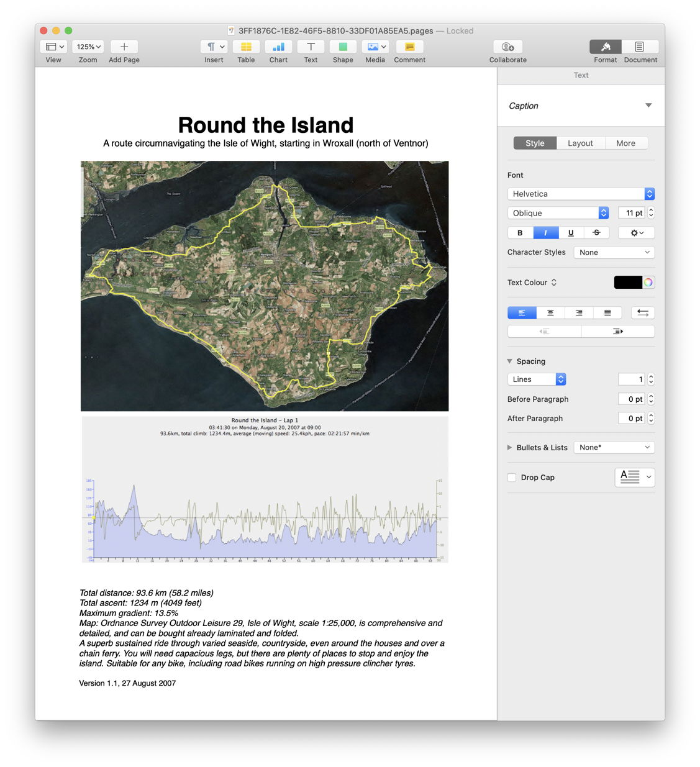This screenshot has height=767, width=700.
Task: Center-align the text
Action: 550,313
